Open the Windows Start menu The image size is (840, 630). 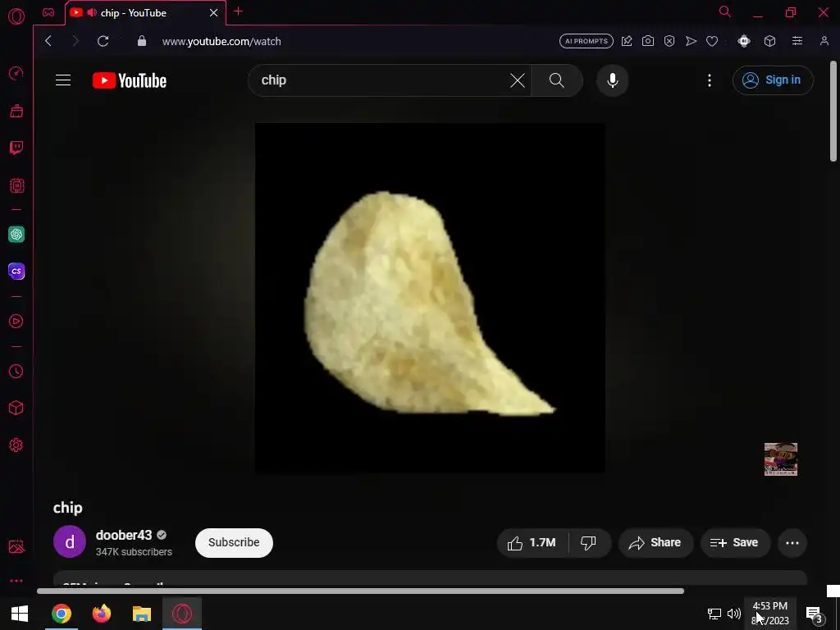click(x=20, y=614)
